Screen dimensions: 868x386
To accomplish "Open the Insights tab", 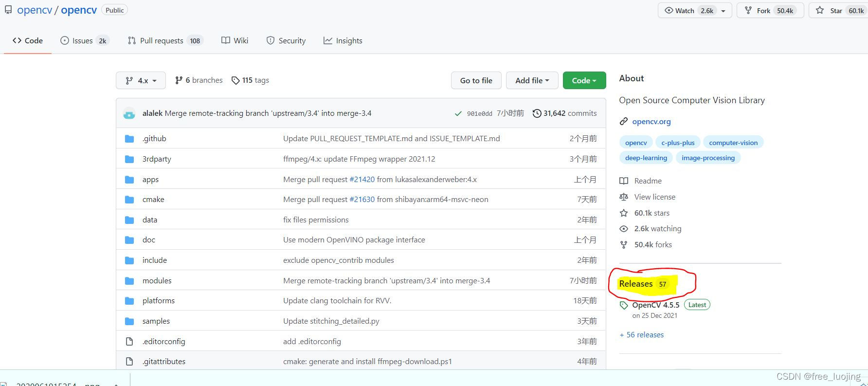I will (x=343, y=41).
